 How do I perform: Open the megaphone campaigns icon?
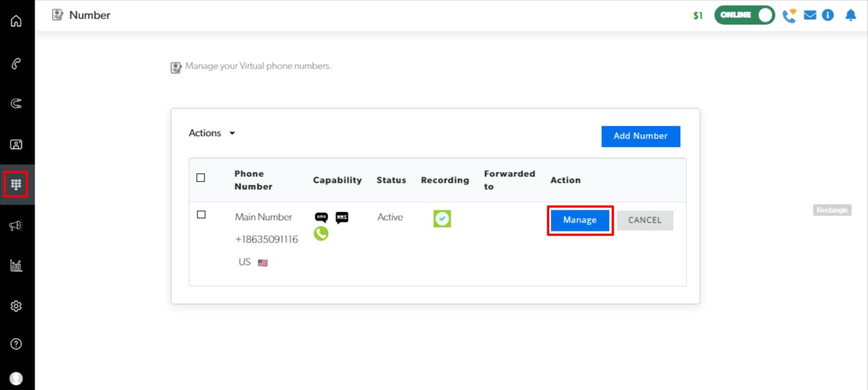tap(16, 226)
